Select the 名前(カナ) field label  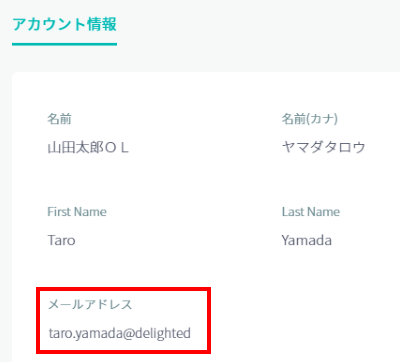pyautogui.click(x=310, y=119)
